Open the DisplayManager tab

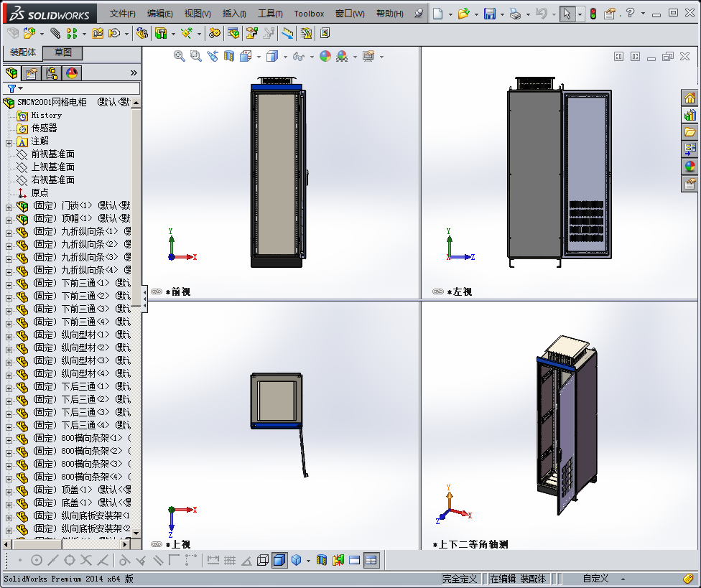coord(72,73)
